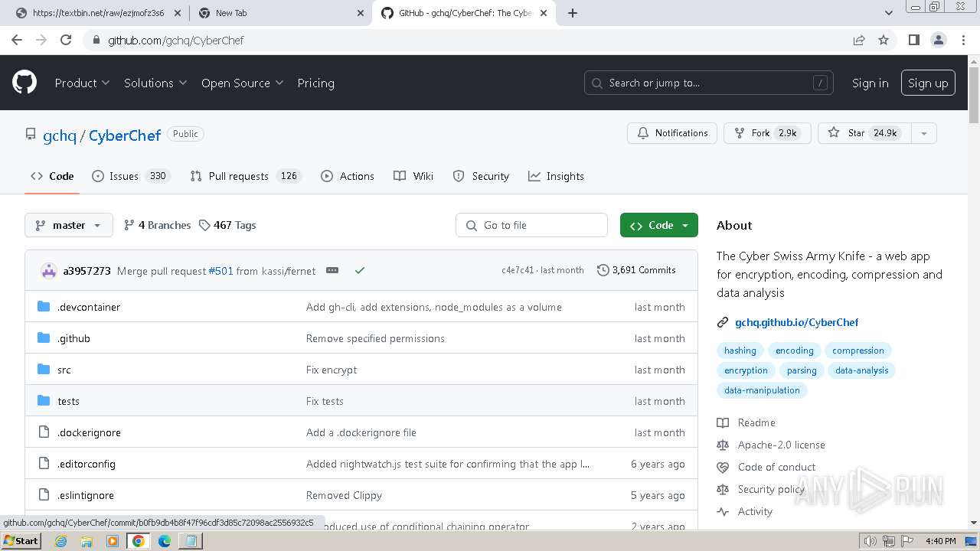Screen dimensions: 980x551
Task: Select the compression topic tag
Action: click(x=858, y=350)
